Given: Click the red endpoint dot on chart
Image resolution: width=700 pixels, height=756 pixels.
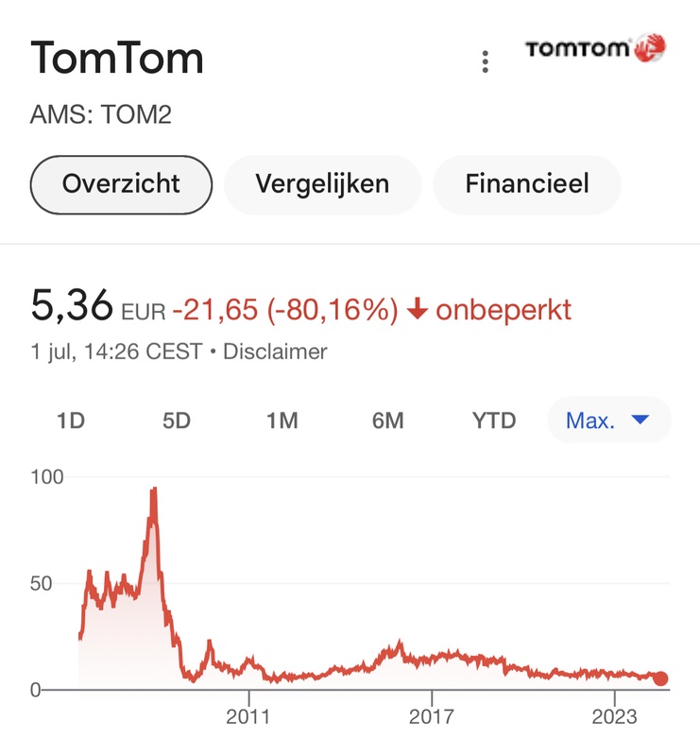Looking at the screenshot, I should pos(660,679).
